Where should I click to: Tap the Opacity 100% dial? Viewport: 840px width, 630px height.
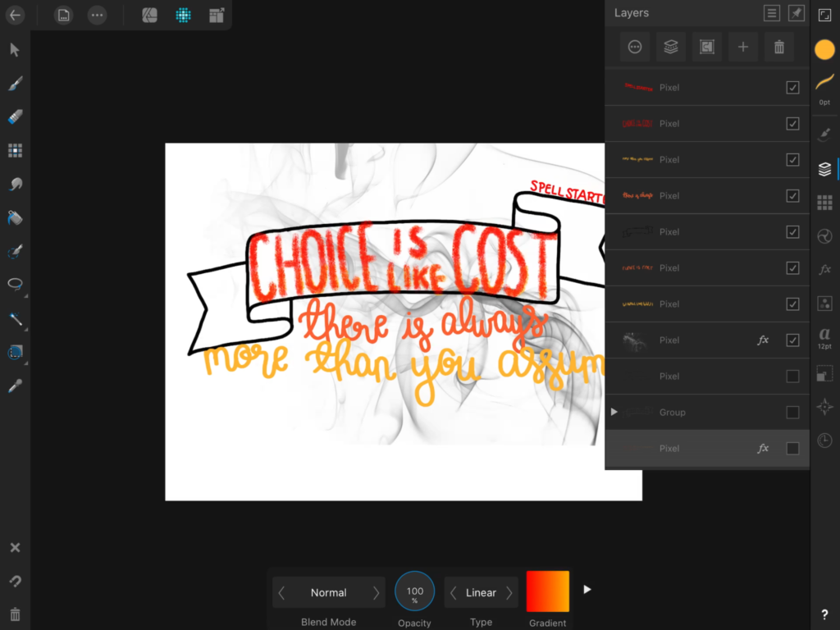(415, 591)
